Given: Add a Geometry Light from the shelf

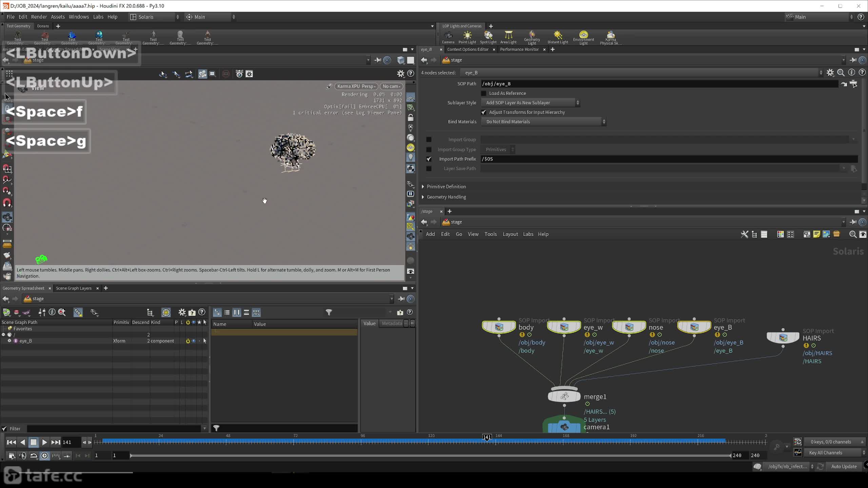Looking at the screenshot, I should click(x=532, y=37).
